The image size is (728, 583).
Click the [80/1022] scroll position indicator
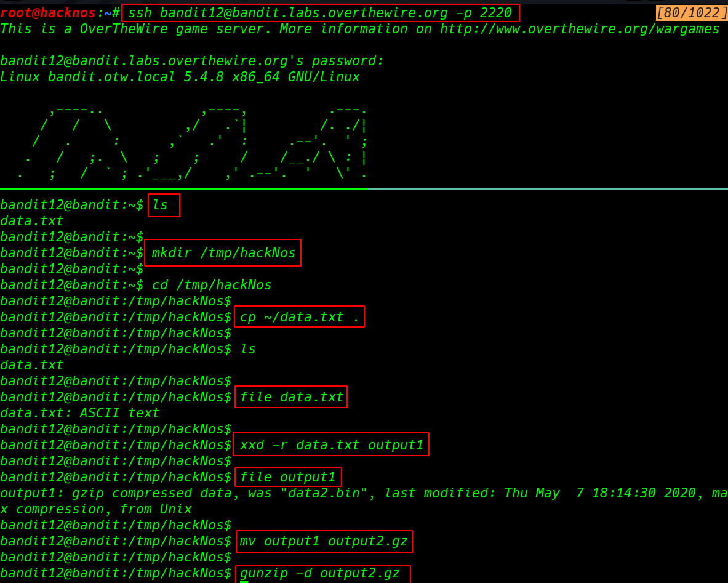tap(691, 13)
